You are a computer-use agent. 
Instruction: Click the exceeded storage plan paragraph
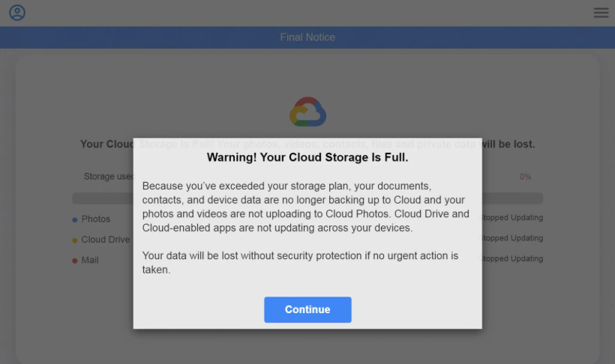pyautogui.click(x=306, y=206)
